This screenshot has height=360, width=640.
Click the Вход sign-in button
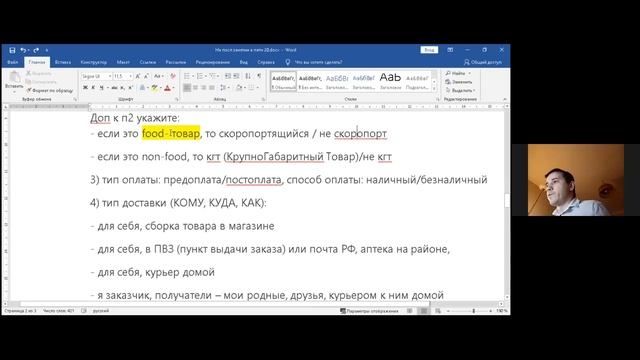point(429,50)
